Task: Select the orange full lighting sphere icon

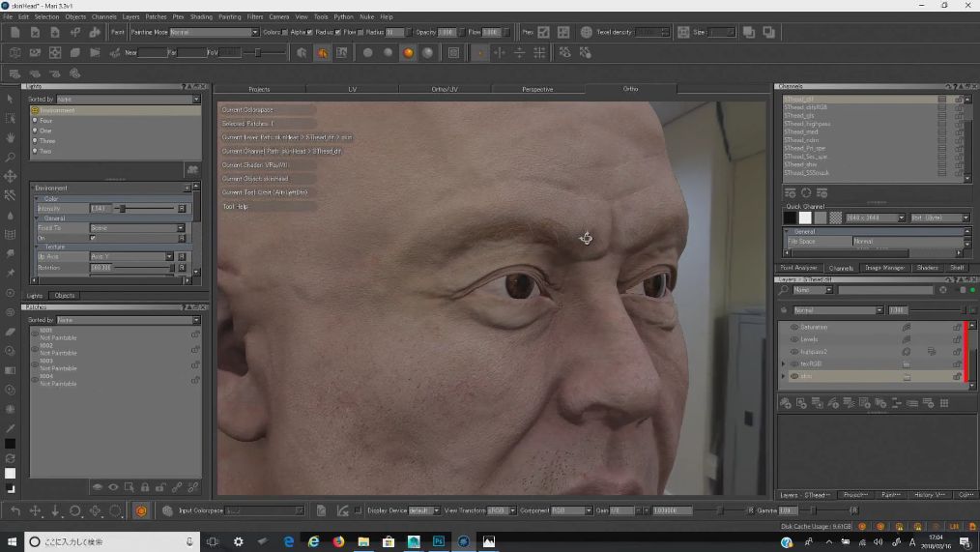Action: tap(408, 53)
